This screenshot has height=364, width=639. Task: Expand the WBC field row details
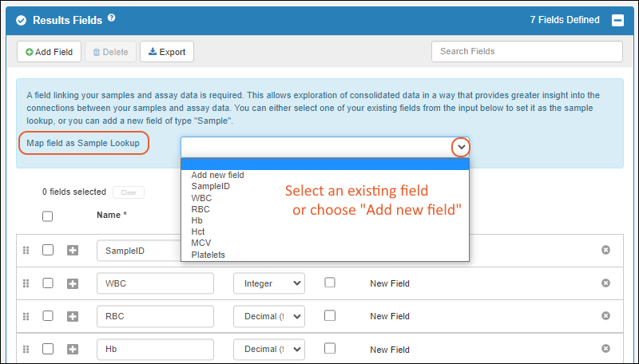[x=73, y=283]
